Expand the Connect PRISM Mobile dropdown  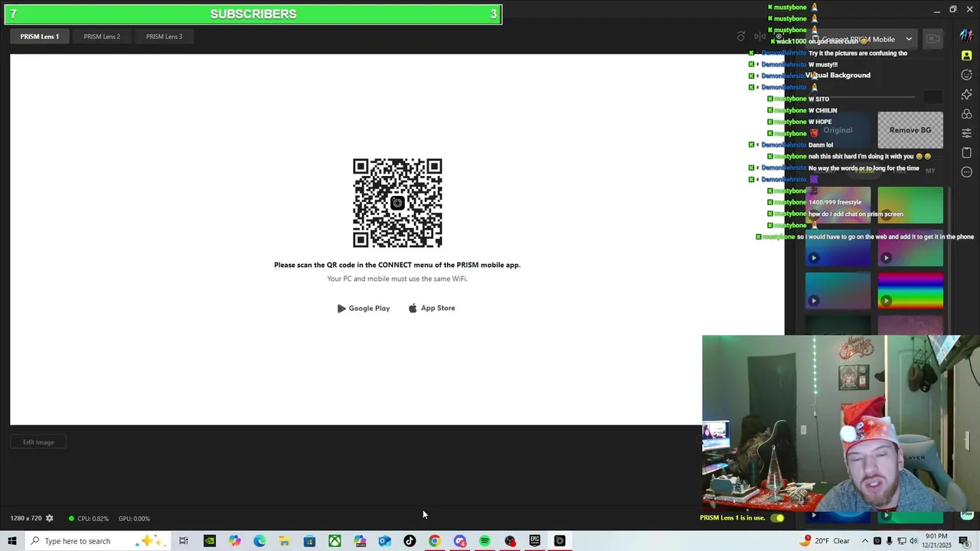(909, 39)
